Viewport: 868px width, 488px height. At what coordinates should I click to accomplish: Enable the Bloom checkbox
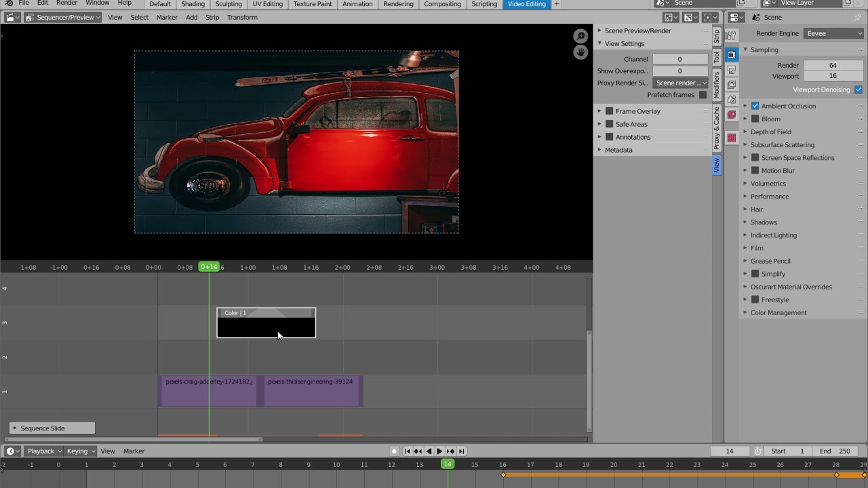tap(755, 119)
